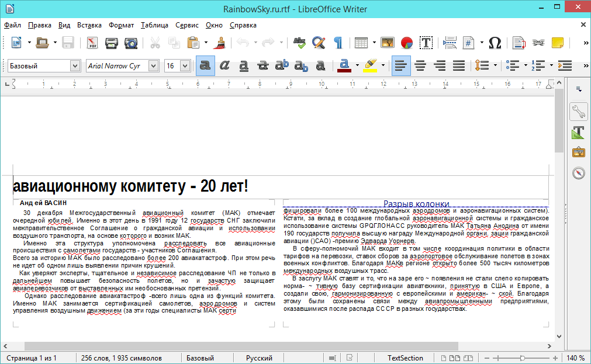The width and height of the screenshot is (591, 364).
Task: Export directly as PDF
Action: [x=92, y=43]
